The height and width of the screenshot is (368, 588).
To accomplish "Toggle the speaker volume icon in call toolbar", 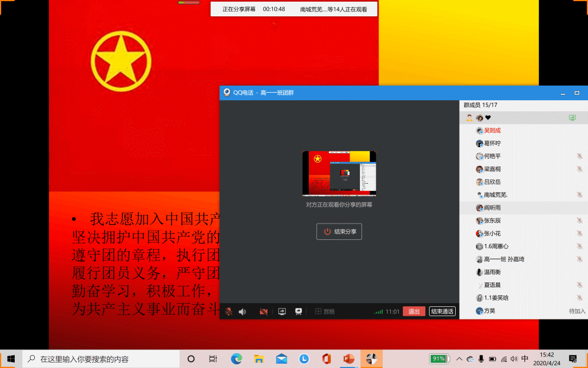I will 242,311.
